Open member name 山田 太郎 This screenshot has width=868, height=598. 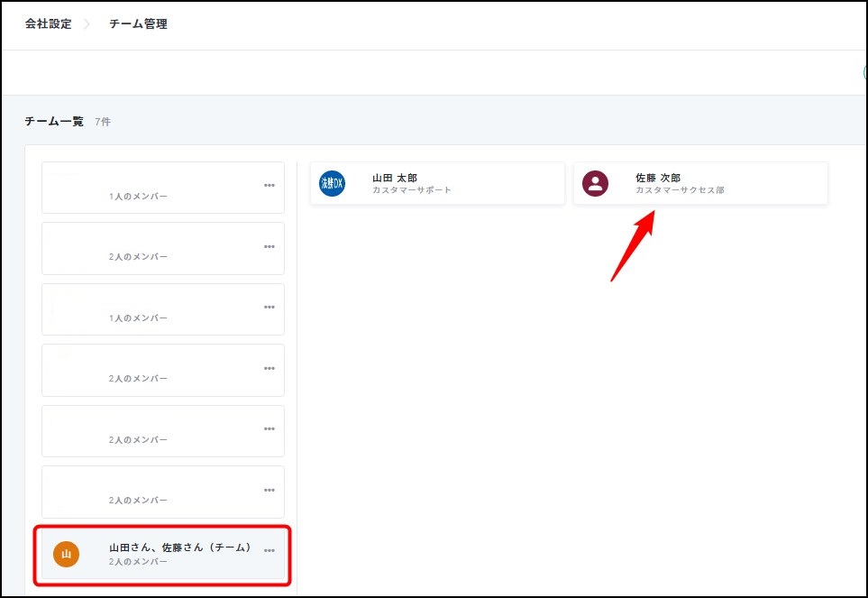(395, 179)
